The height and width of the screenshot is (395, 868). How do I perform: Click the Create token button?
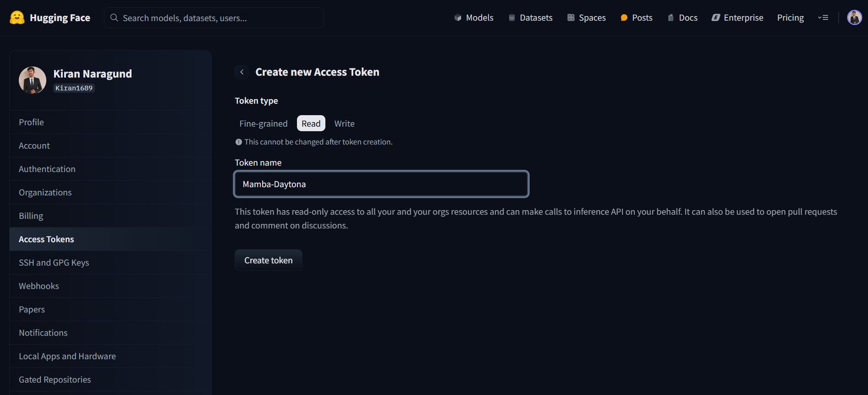(269, 260)
